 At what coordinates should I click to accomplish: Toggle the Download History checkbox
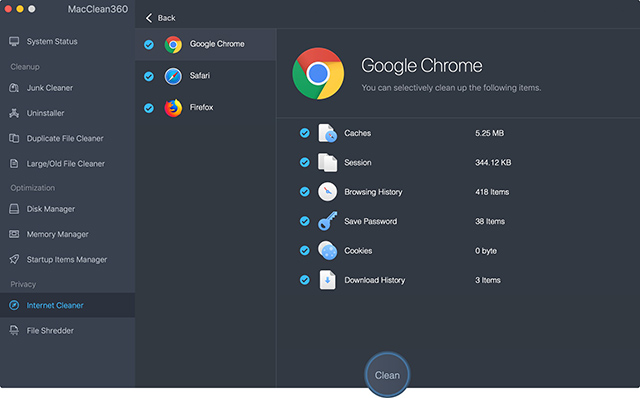(304, 280)
